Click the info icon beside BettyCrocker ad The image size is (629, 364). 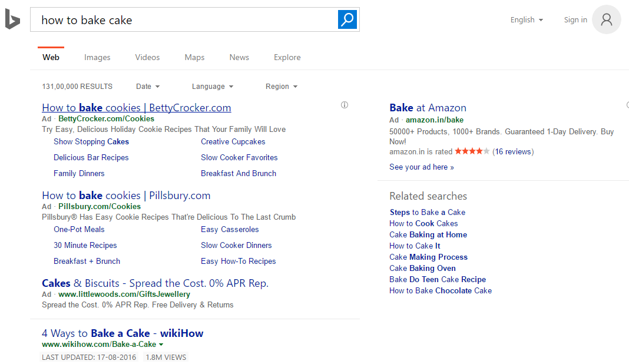click(344, 104)
